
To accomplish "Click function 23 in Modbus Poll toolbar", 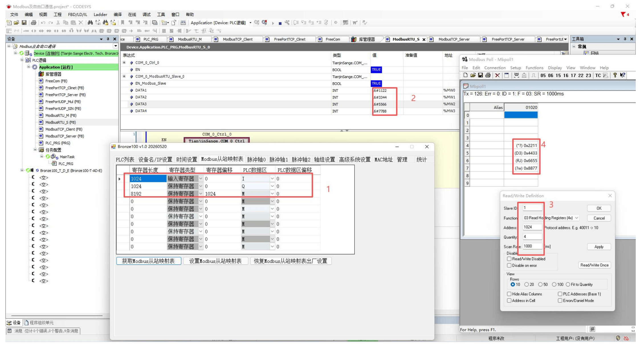I will click(588, 75).
